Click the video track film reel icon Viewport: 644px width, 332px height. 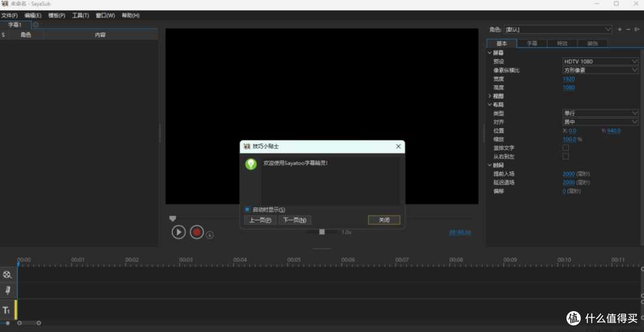pyautogui.click(x=7, y=275)
